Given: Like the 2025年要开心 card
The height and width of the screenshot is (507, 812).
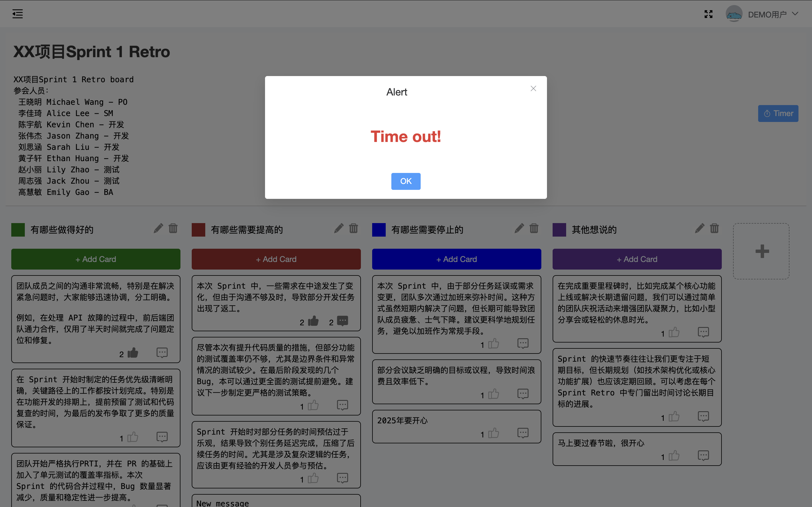Looking at the screenshot, I should click(493, 433).
